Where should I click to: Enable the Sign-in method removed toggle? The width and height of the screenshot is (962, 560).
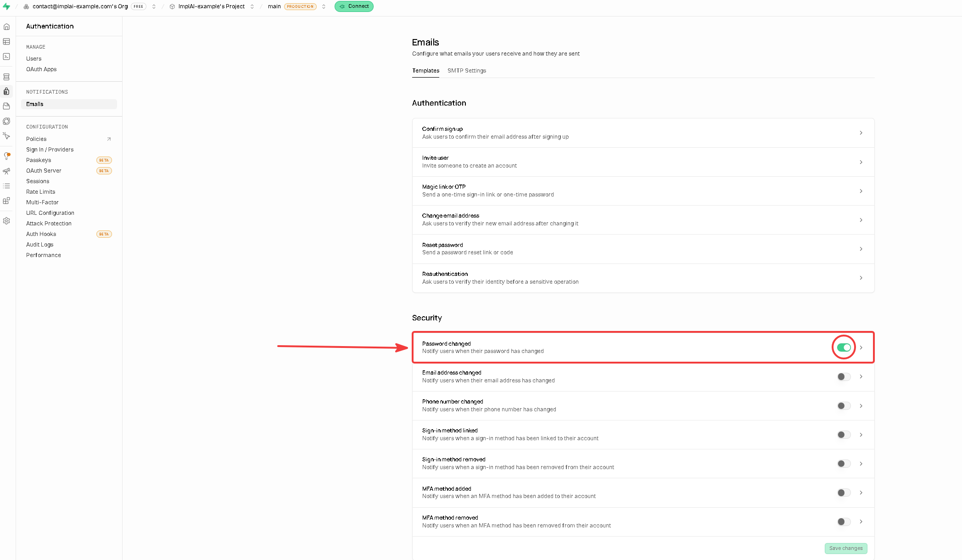pos(844,464)
